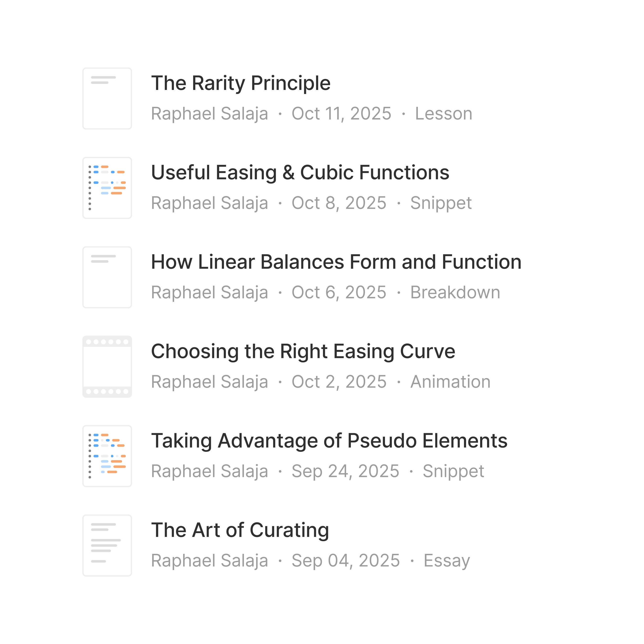Click The Art of Curating essay icon
Screen dimensions: 644x644
tap(107, 545)
